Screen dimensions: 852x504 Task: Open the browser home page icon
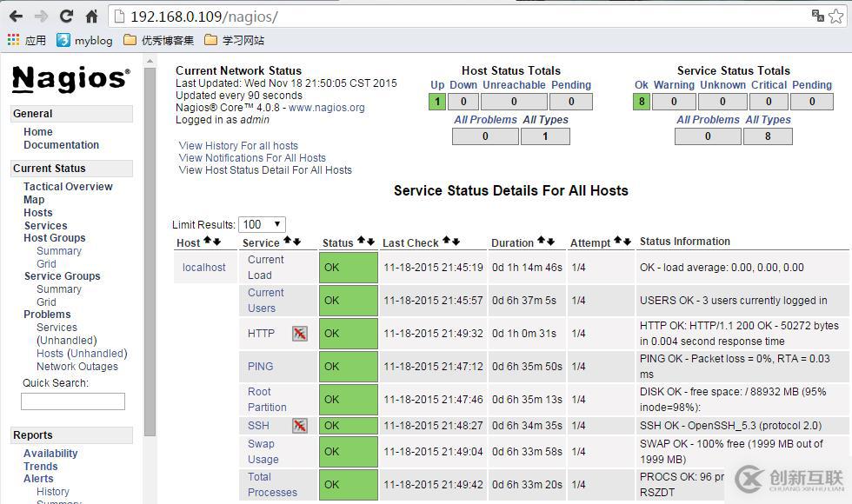tap(92, 17)
